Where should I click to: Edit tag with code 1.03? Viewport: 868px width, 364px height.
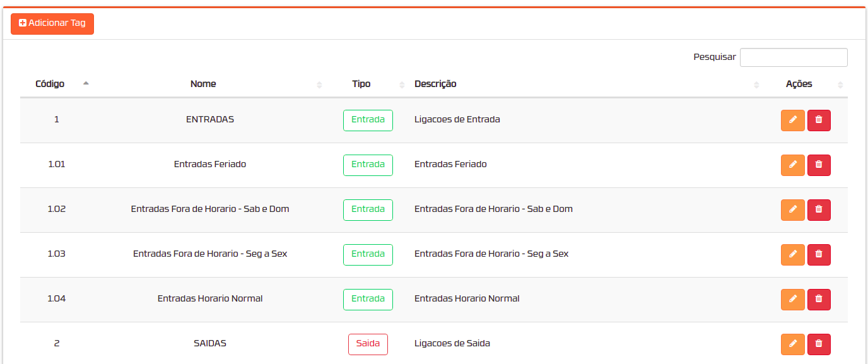tap(792, 255)
